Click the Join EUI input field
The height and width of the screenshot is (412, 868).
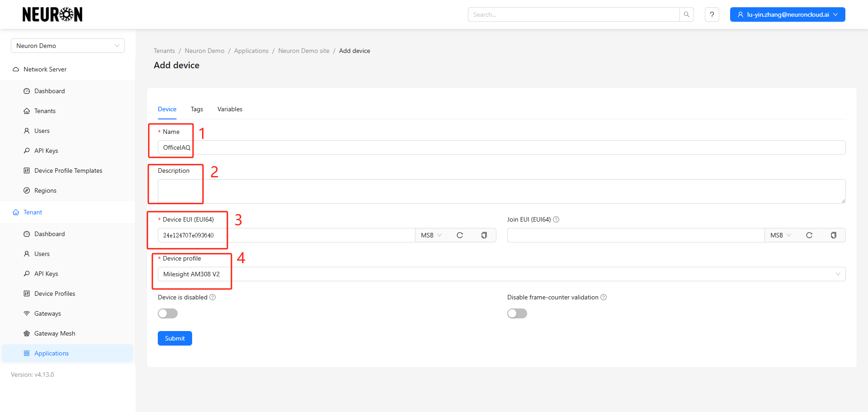(x=636, y=235)
